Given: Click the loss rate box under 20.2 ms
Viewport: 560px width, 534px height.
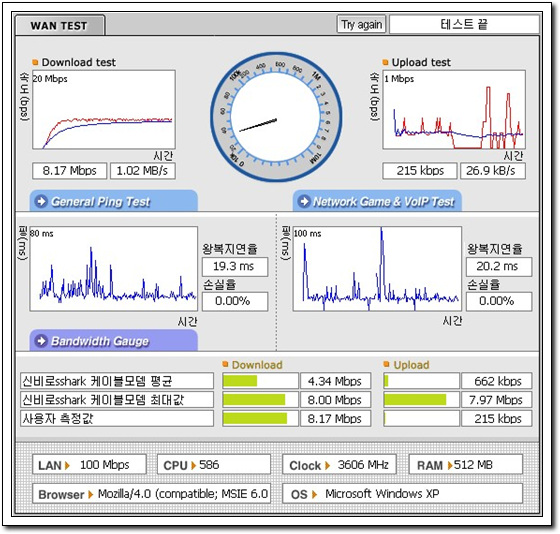Looking at the screenshot, I should (499, 301).
